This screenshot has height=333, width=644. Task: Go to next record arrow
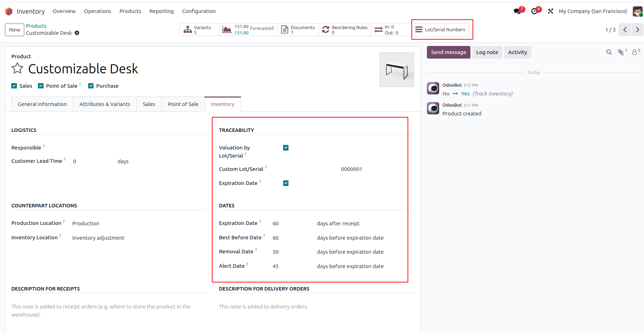637,30
